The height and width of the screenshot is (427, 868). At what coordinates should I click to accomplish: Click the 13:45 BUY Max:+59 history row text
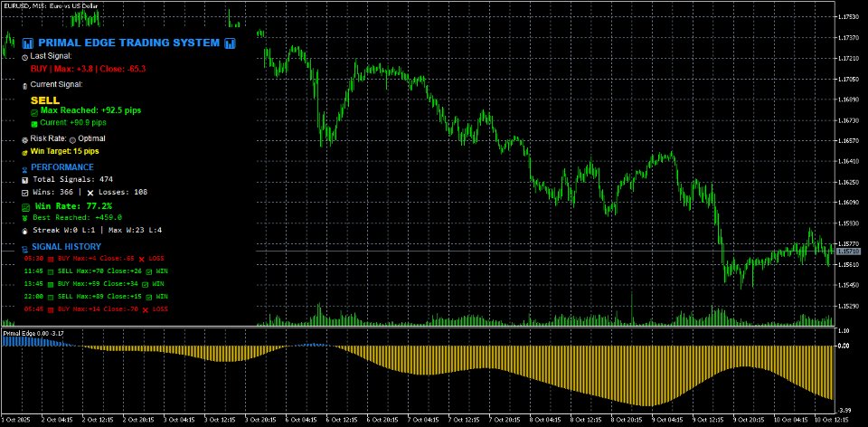[x=92, y=284]
